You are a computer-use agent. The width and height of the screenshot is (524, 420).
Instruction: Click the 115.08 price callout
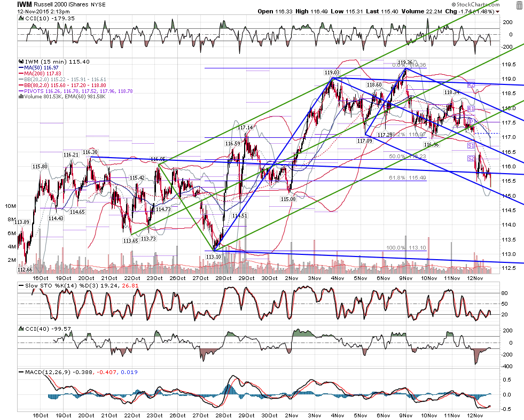point(288,199)
